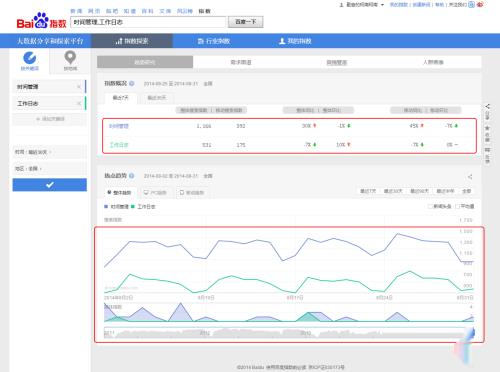
Task: Open the first link in top navigation row
Action: coord(76,11)
